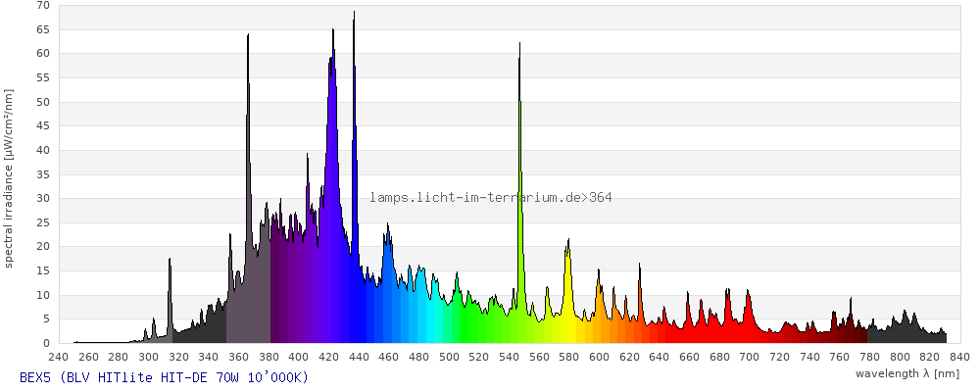Click the 'spectral irradiance' y-axis label
This screenshot has height=392, width=980.
pos(9,177)
